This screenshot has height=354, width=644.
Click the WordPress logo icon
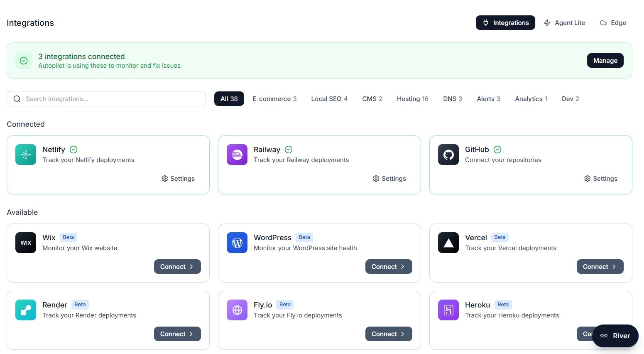(237, 243)
